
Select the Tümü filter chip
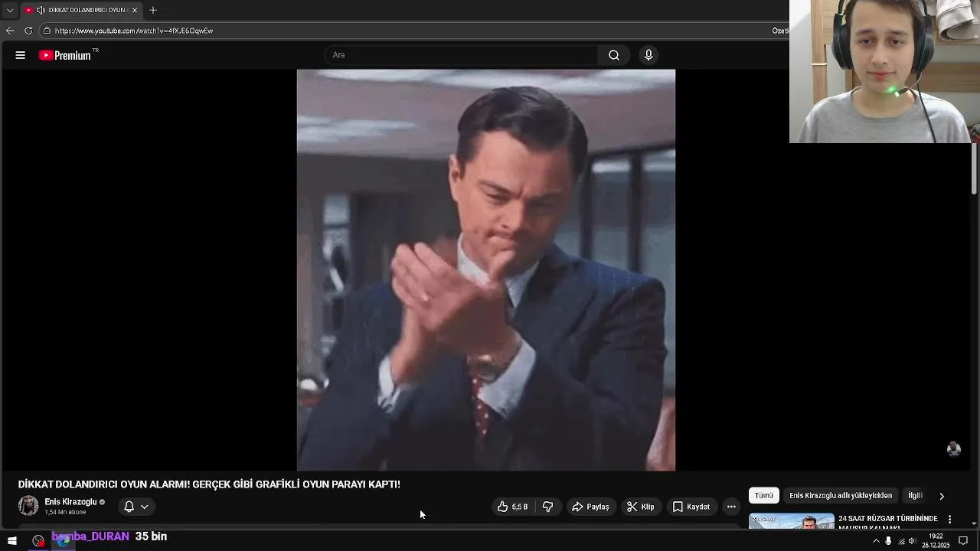click(764, 495)
